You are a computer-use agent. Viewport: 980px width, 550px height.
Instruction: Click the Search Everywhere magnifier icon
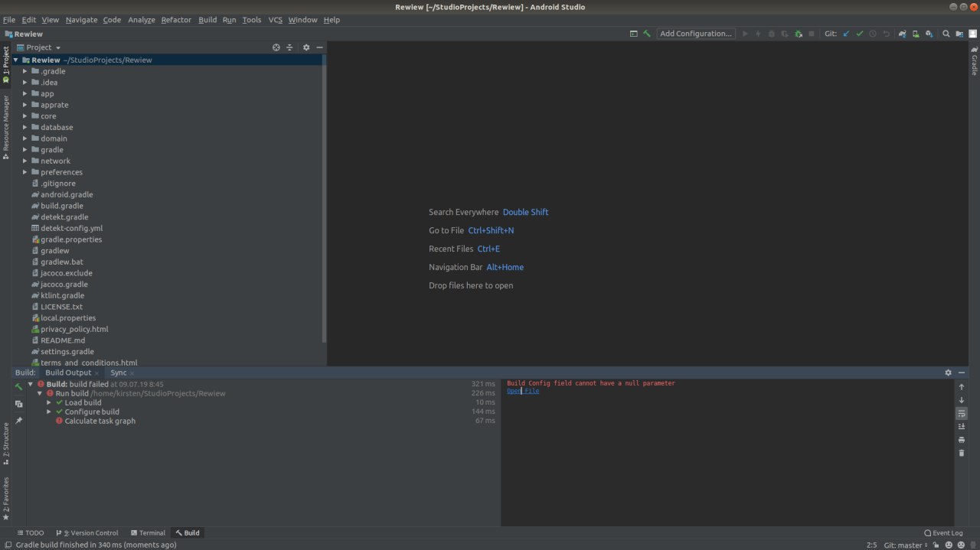pos(946,34)
